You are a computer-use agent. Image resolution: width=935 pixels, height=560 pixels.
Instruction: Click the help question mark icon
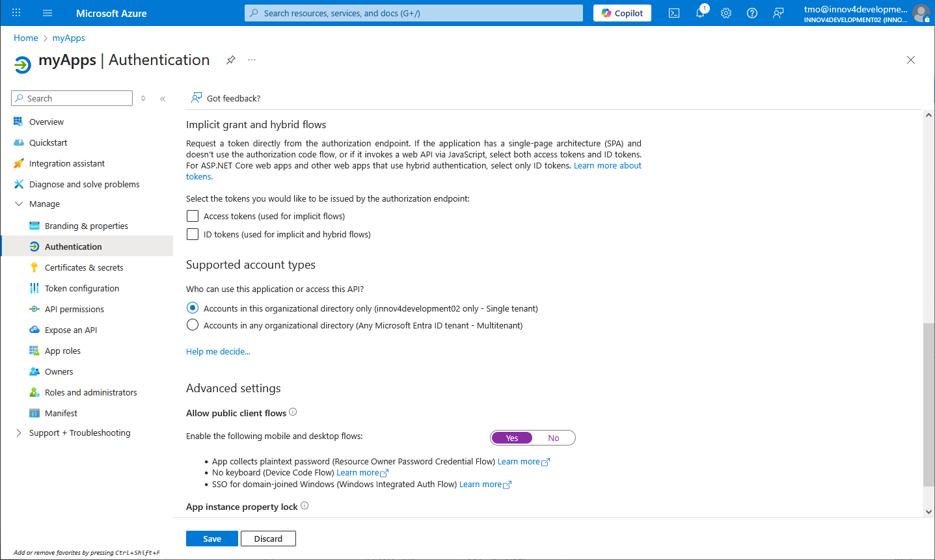click(752, 13)
